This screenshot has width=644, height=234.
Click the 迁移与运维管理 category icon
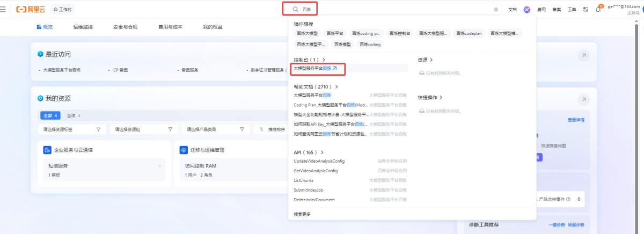(x=184, y=150)
